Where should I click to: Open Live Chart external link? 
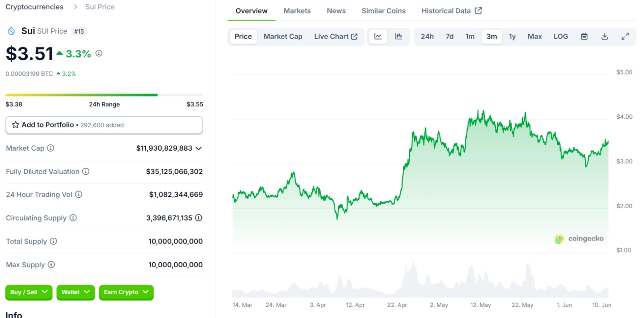click(x=336, y=36)
